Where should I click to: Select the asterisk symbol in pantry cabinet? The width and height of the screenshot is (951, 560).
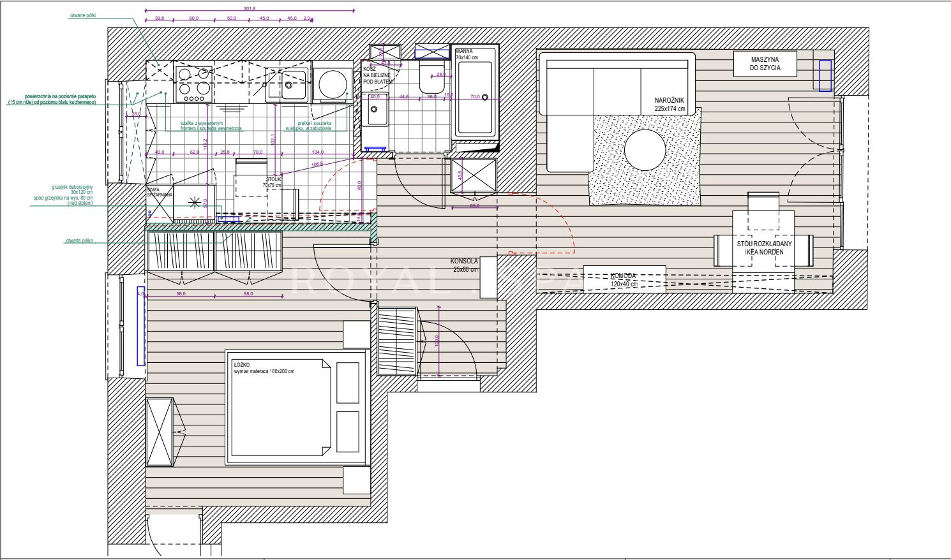point(194,203)
